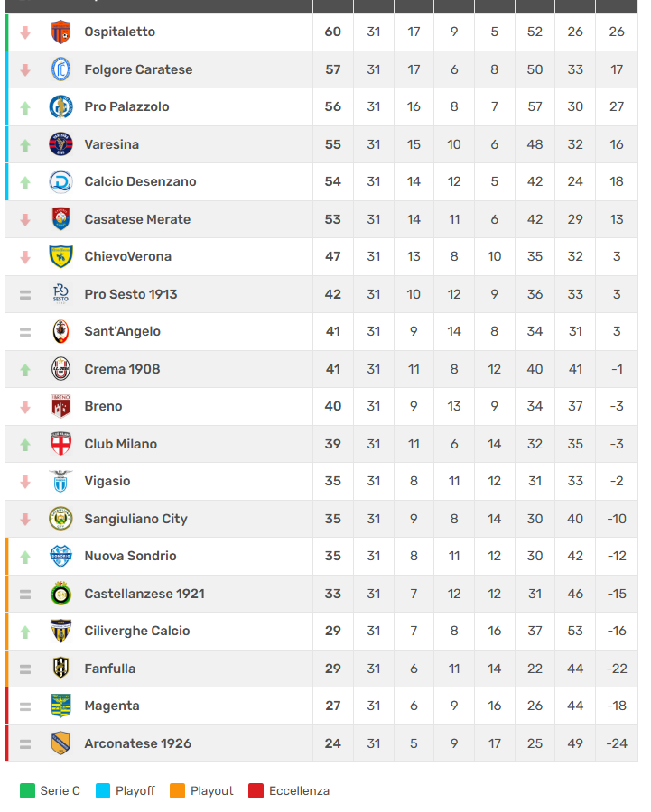Click the Ospitaletto team crest
Image resolution: width=651 pixels, height=812 pixels.
click(x=60, y=32)
